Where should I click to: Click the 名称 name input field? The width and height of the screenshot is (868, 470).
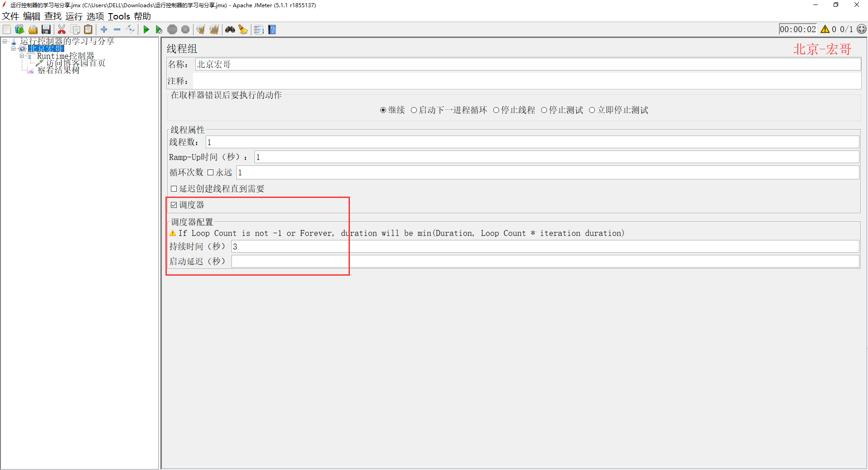tap(528, 64)
